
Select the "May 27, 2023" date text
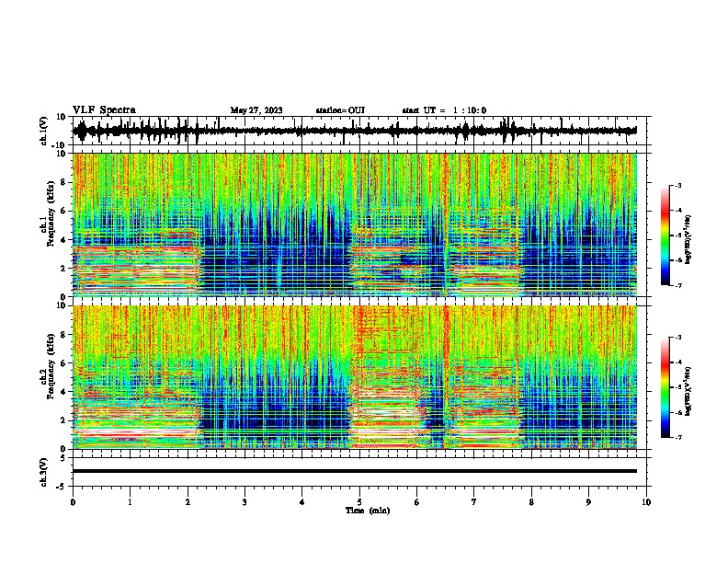click(x=256, y=110)
